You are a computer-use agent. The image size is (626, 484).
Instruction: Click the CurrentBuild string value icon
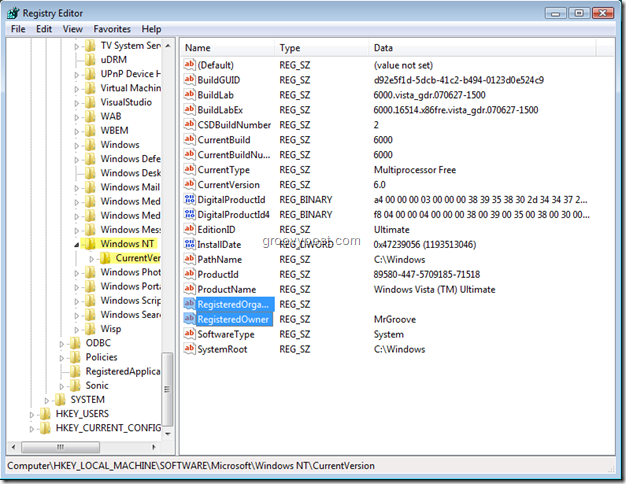tap(189, 139)
